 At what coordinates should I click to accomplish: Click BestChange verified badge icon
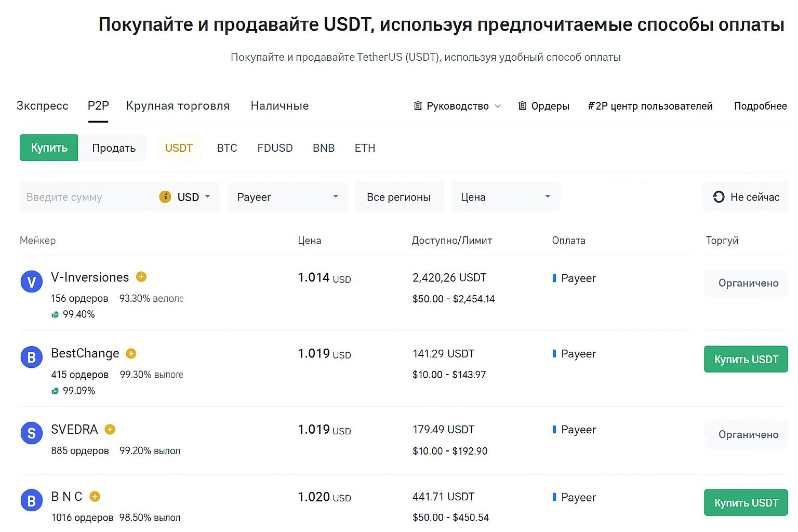tap(131, 354)
